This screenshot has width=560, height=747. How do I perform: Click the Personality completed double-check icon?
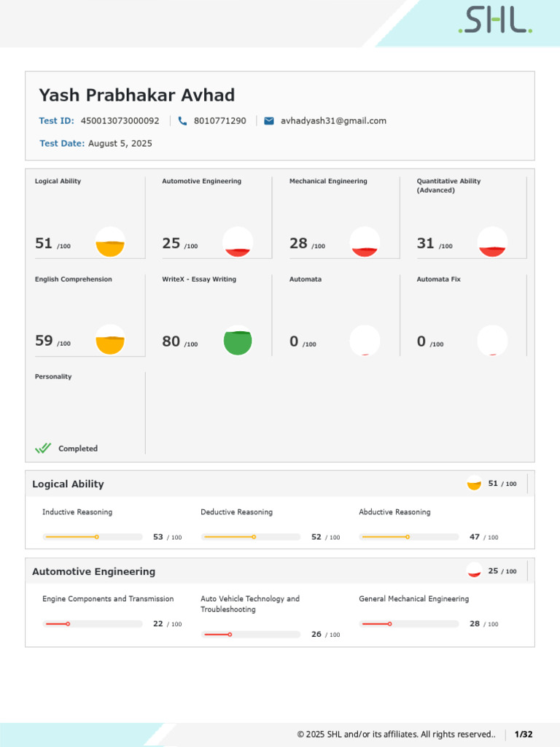(x=44, y=449)
